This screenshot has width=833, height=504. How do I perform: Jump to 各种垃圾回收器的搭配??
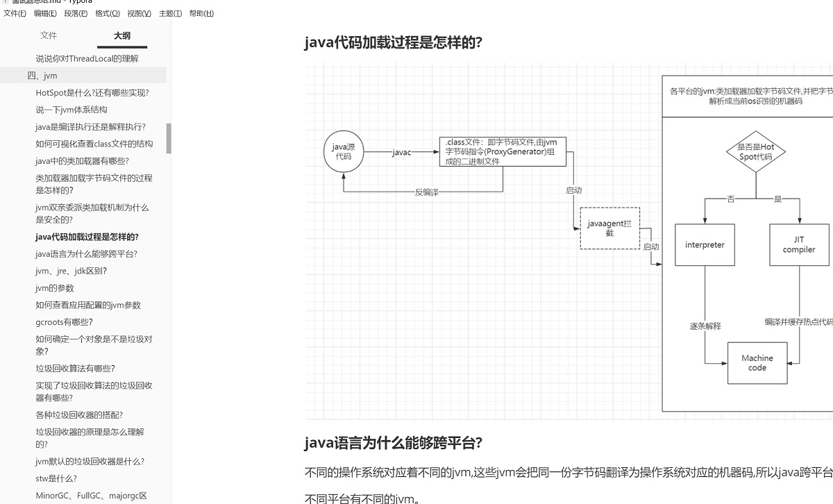click(x=79, y=415)
